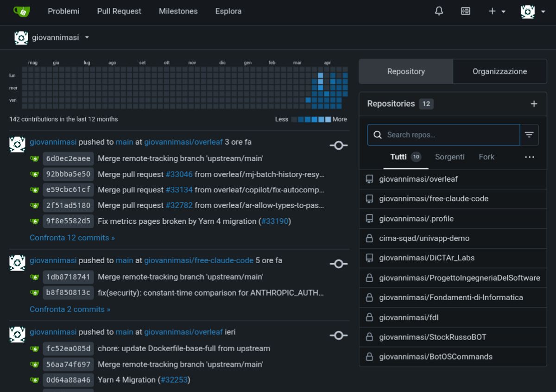Viewport: 556px width, 392px height.
Task: Click commit icon for overleaf ieri push
Action: [339, 335]
